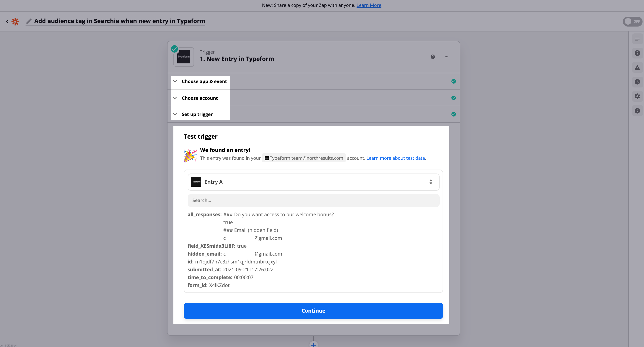Click the party popper icon beside We found an entry
This screenshot has width=644, height=347.
tap(190, 156)
